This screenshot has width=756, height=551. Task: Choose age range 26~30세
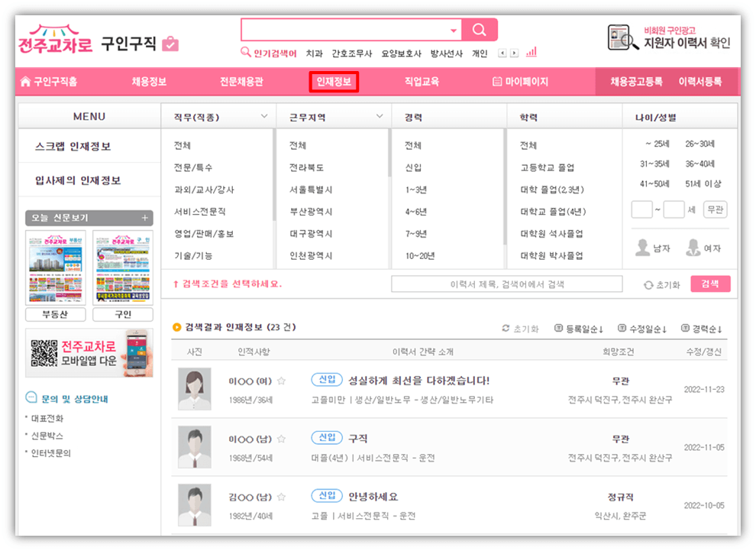pyautogui.click(x=700, y=144)
